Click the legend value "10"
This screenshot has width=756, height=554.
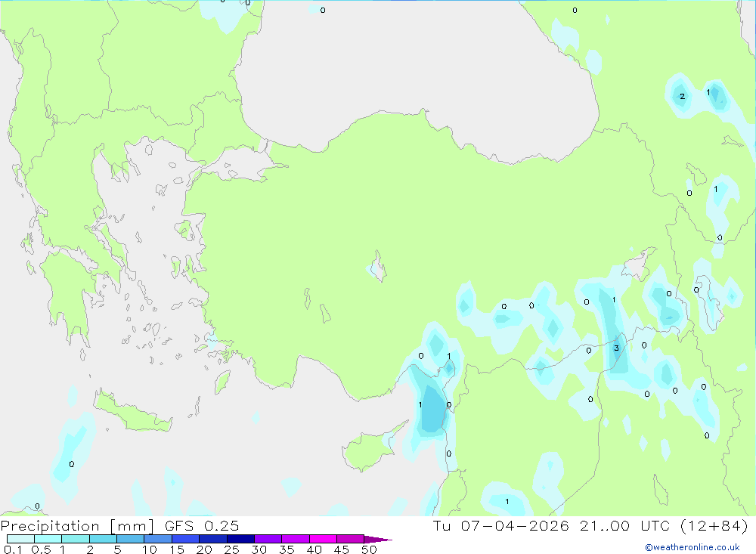click(149, 549)
